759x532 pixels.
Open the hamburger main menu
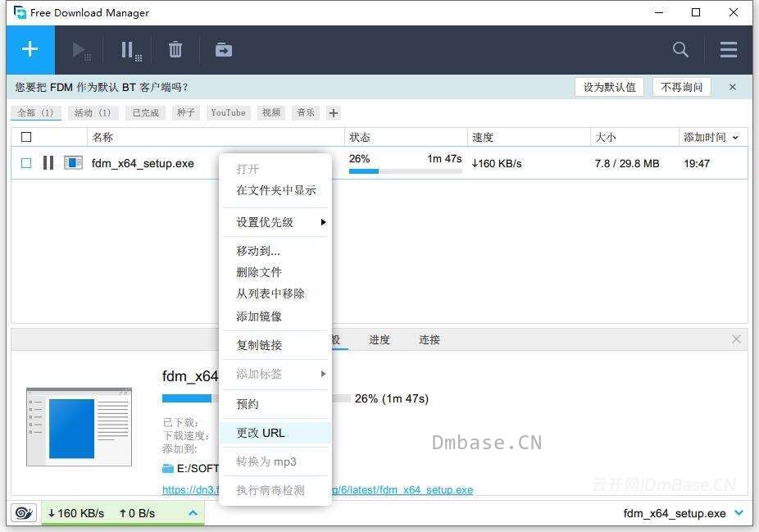(728, 49)
